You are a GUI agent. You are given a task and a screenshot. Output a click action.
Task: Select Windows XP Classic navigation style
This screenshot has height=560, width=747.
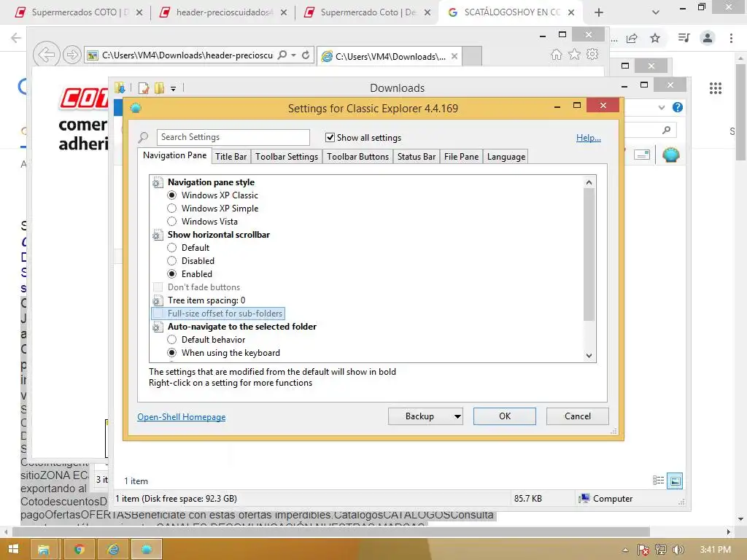(x=171, y=195)
